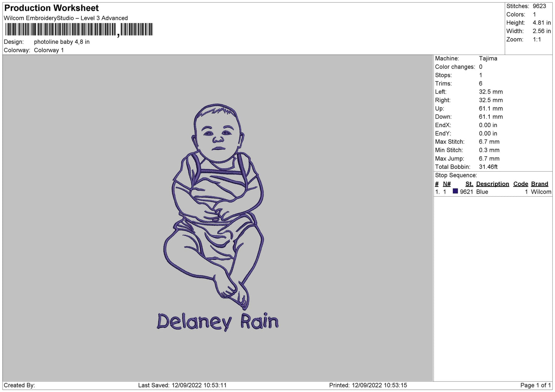The width and height of the screenshot is (555, 392).
Task: Select the Max Stitch value
Action: point(489,142)
